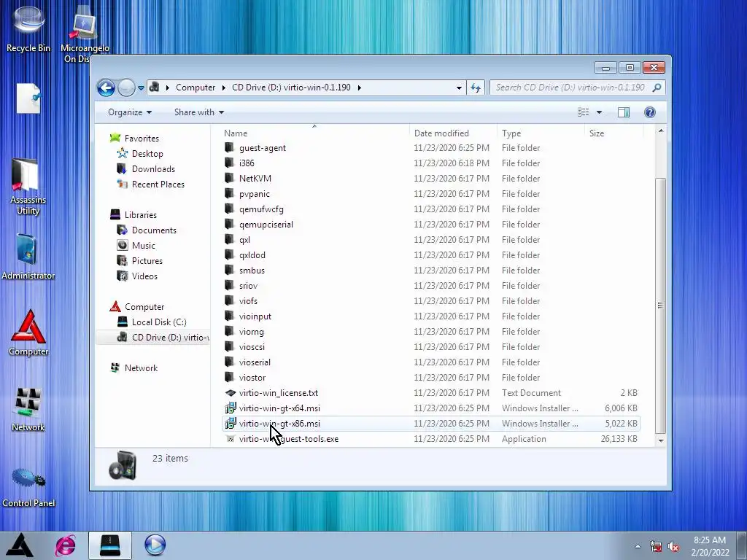Screen dimensions: 747x560
Task: Open the Organize menu
Action: coord(130,112)
